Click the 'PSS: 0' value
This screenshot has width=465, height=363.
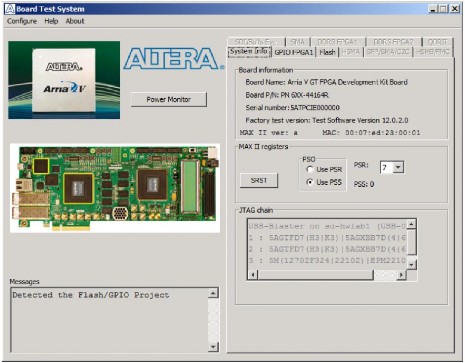[x=364, y=184]
